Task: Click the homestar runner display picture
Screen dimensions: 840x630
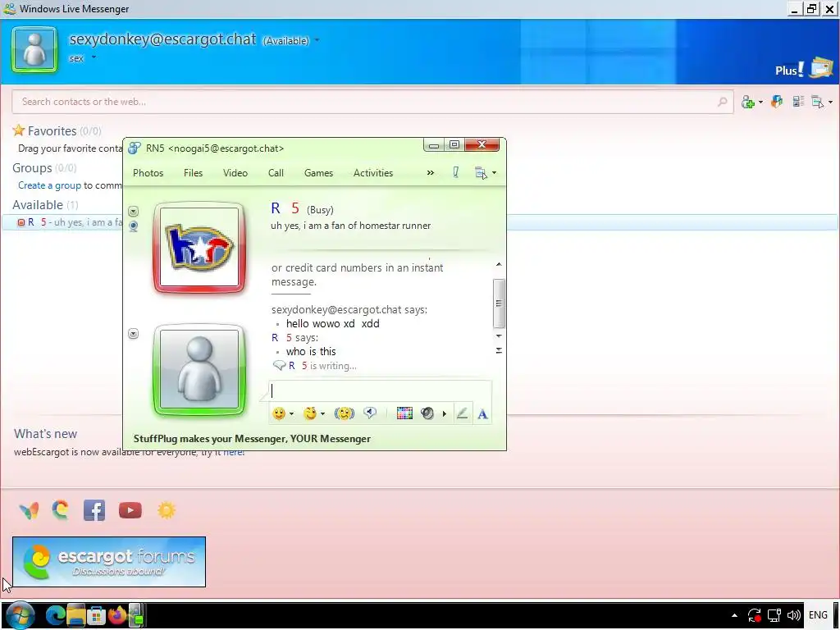Action: point(199,248)
